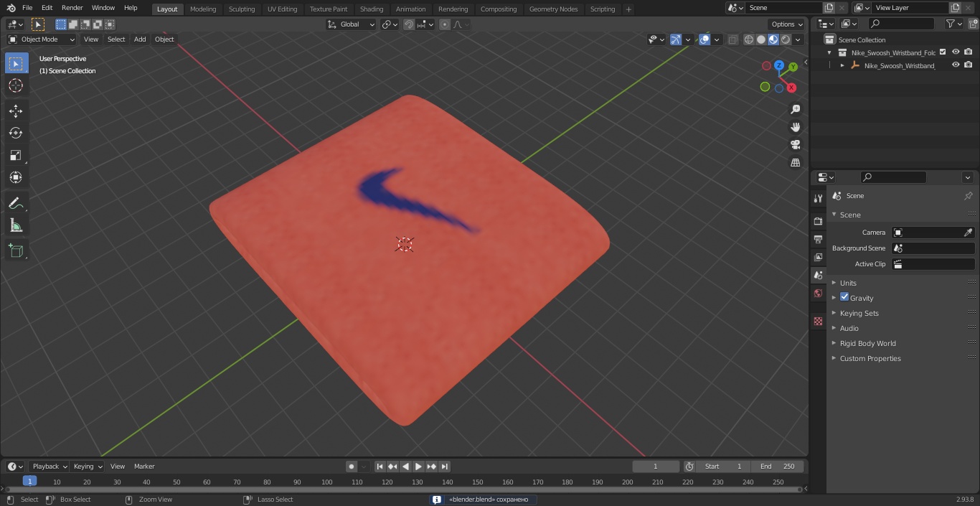Select the Transform tool
Screen dimensions: 980x506
16,177
